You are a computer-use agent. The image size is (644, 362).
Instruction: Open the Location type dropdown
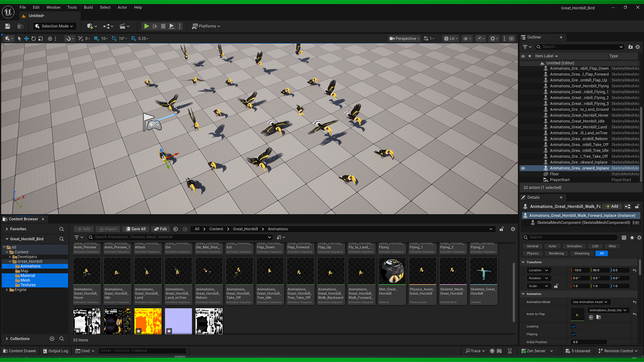coord(538,271)
